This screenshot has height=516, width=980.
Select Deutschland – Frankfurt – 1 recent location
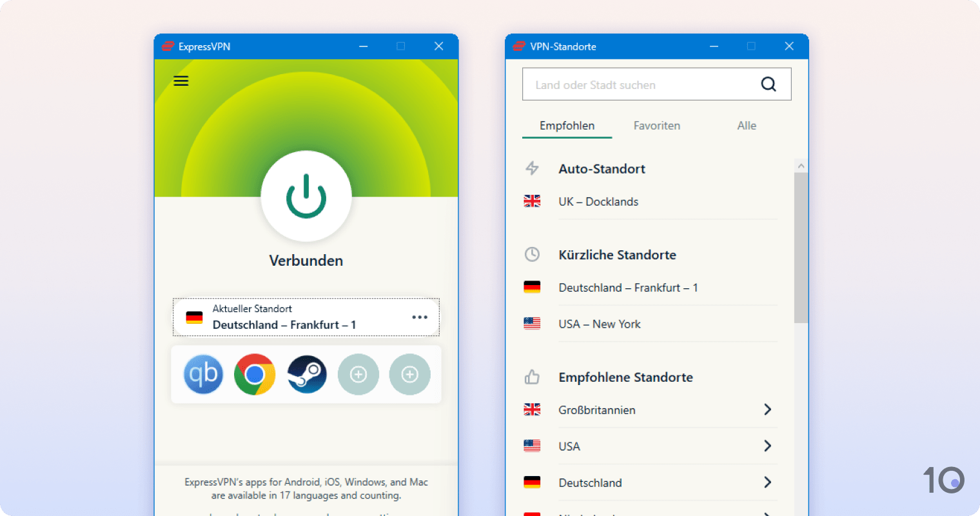[x=628, y=288]
